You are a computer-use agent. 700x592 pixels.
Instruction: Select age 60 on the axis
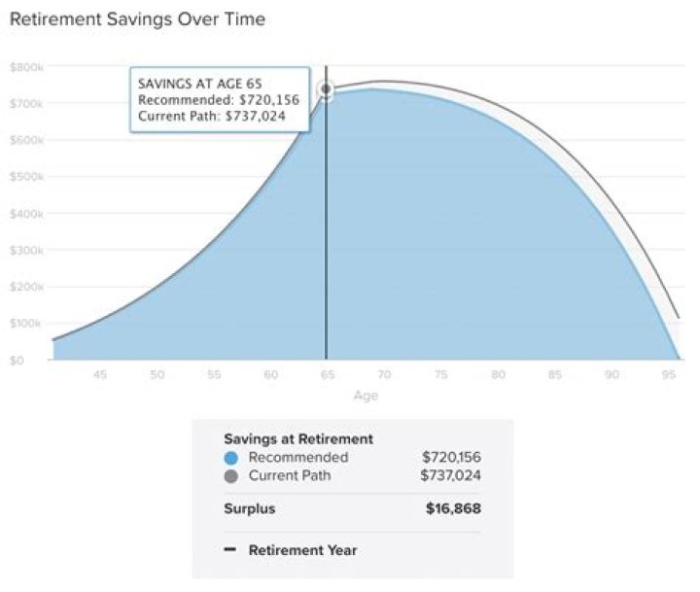pos(271,374)
